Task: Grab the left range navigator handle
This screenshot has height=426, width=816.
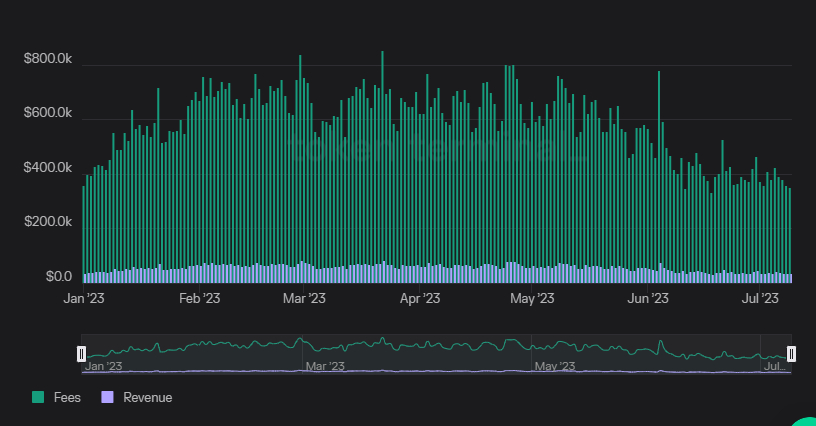Action: tap(82, 353)
